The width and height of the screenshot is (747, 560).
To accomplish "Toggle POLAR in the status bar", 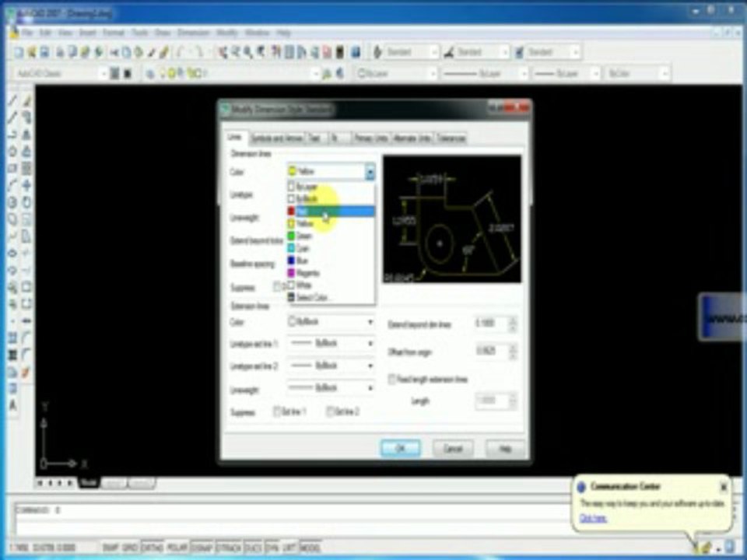I will (177, 548).
